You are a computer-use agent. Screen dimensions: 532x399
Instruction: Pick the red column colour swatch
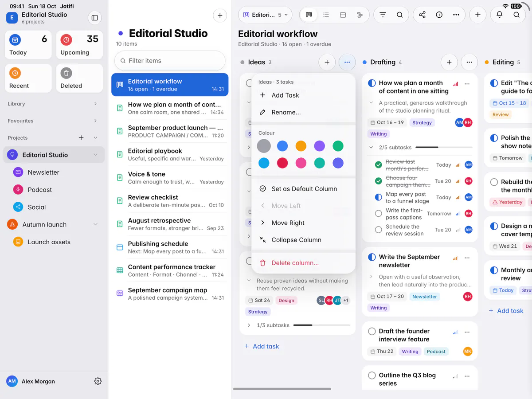pos(282,163)
